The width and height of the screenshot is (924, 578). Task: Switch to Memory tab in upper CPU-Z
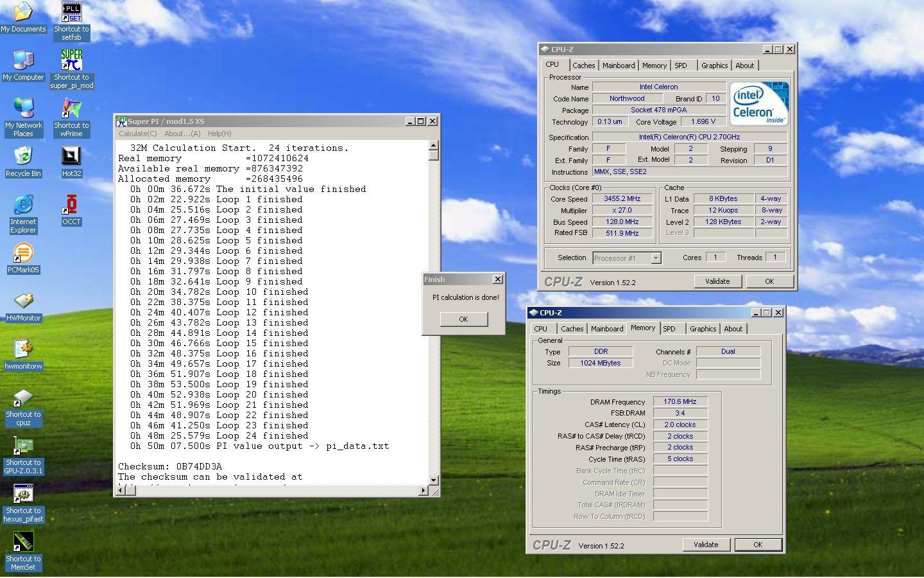click(x=654, y=66)
